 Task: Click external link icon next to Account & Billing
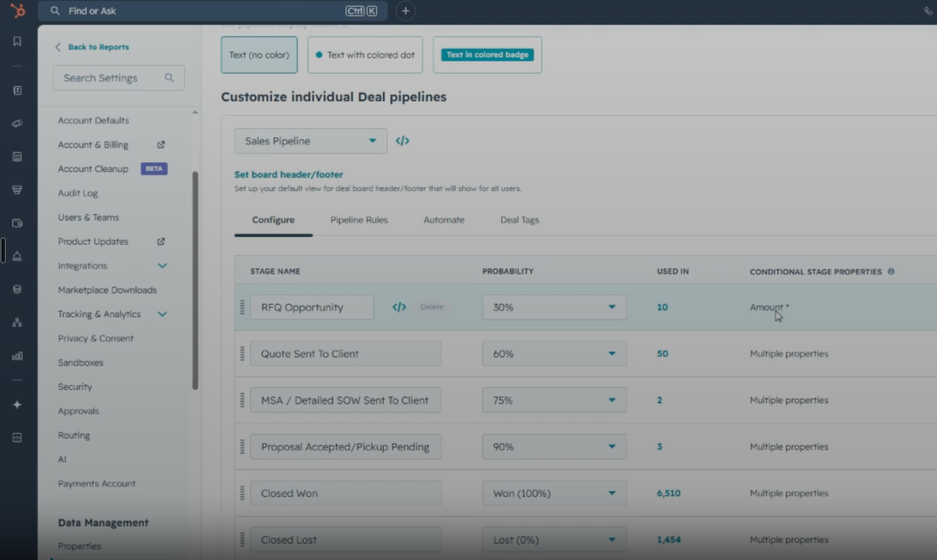[x=161, y=145]
